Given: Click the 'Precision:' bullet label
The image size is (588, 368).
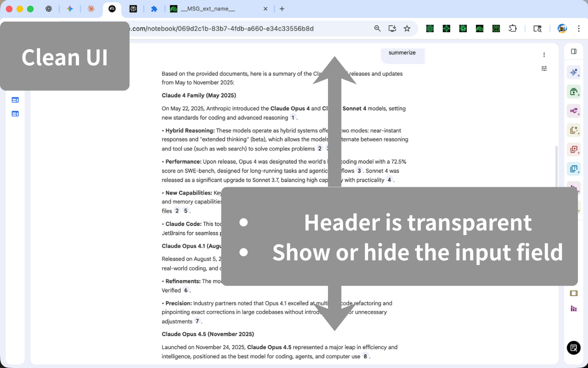Looking at the screenshot, I should (179, 303).
